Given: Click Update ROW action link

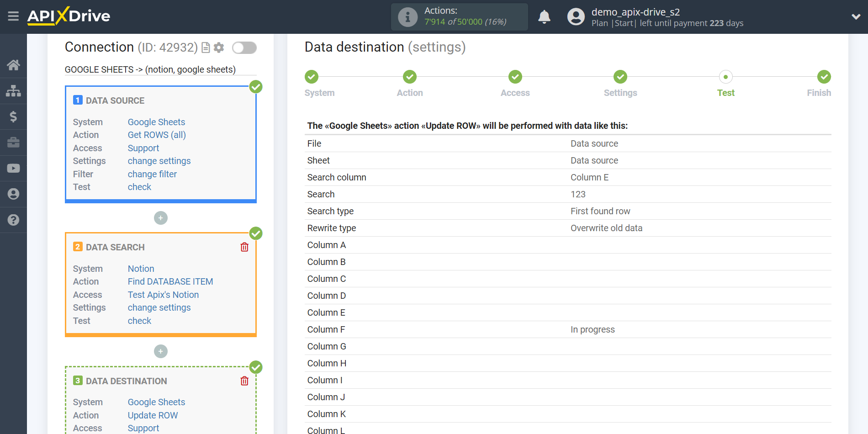Looking at the screenshot, I should (x=153, y=415).
